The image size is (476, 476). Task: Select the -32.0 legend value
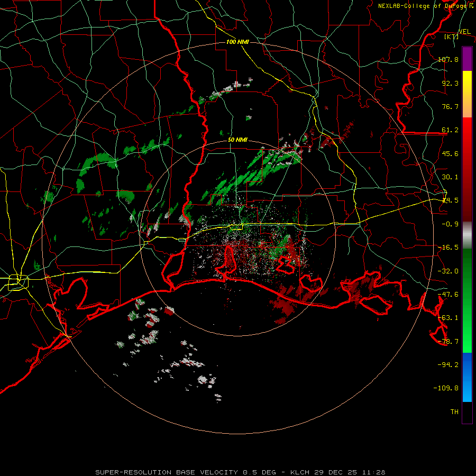click(448, 271)
